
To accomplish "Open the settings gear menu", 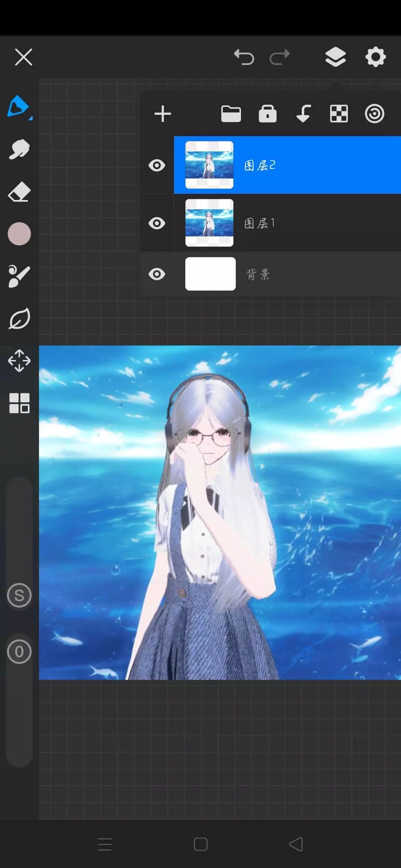I will pyautogui.click(x=375, y=57).
